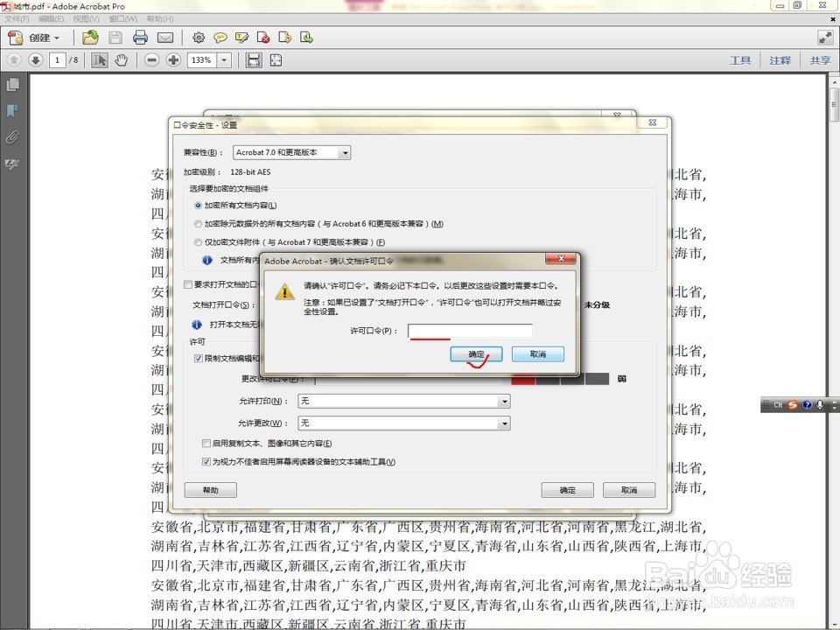Viewport: 840px width, 630px height.
Task: Open bookmarks sidebar panel
Action: click(12, 111)
